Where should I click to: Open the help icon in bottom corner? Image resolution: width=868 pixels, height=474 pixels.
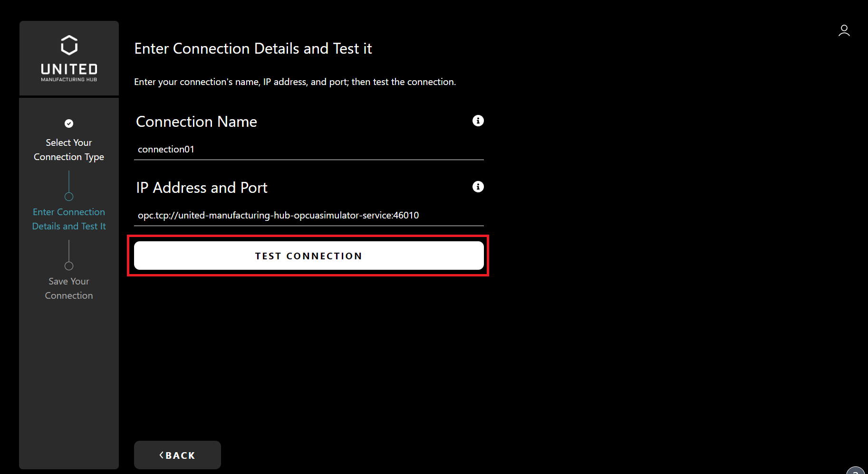[x=856, y=470]
